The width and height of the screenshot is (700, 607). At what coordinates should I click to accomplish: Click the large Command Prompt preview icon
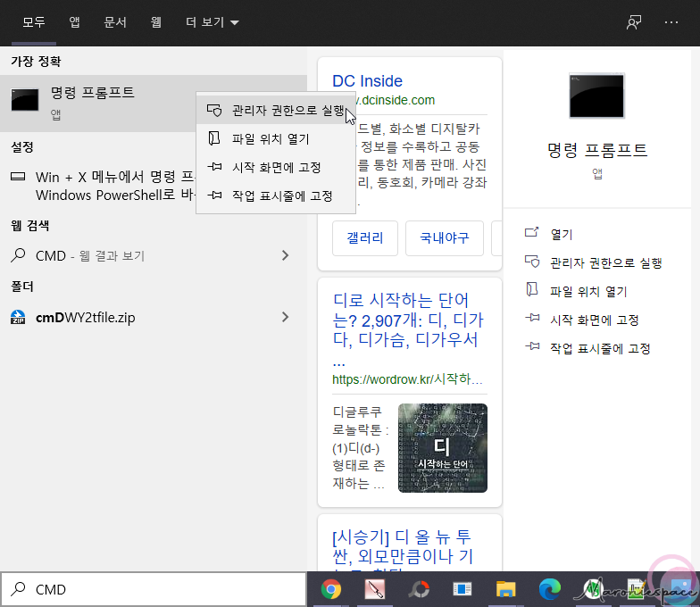(x=596, y=96)
